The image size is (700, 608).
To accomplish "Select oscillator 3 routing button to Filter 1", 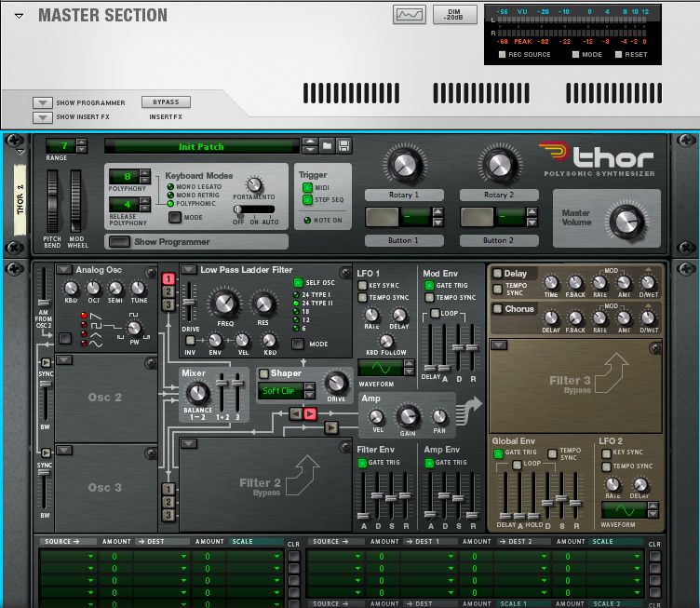I will click(x=168, y=304).
